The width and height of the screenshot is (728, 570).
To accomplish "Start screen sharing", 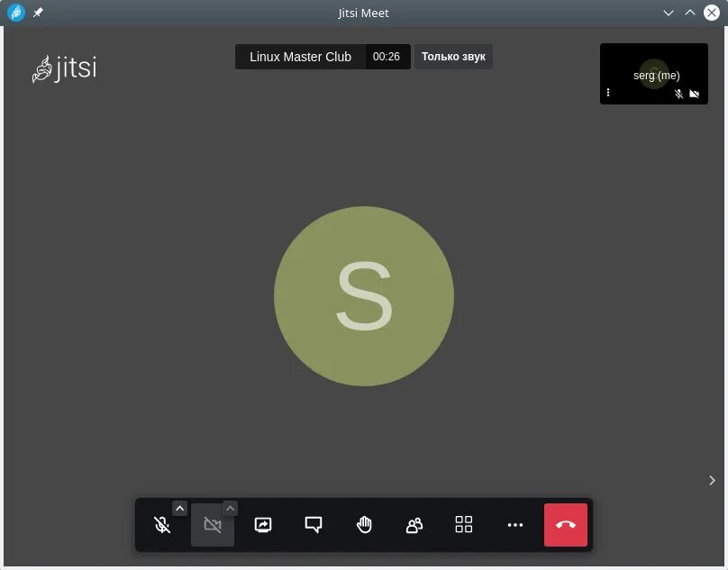I will click(x=263, y=525).
